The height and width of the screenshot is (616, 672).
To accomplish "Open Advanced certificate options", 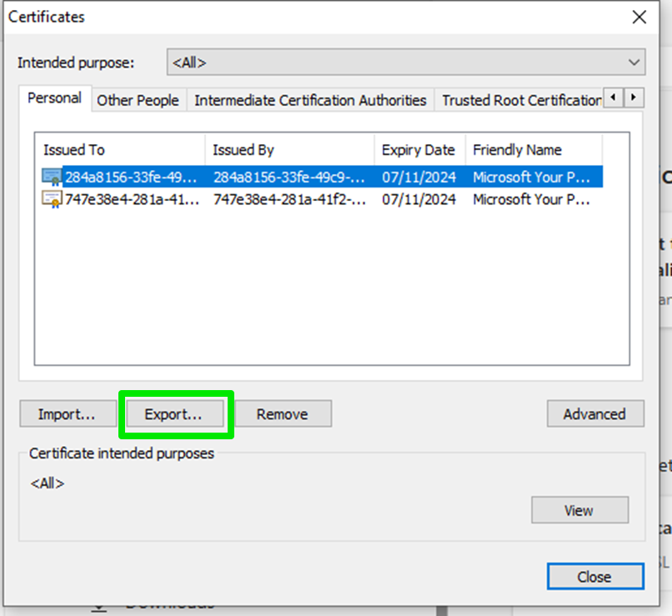I will (x=595, y=413).
